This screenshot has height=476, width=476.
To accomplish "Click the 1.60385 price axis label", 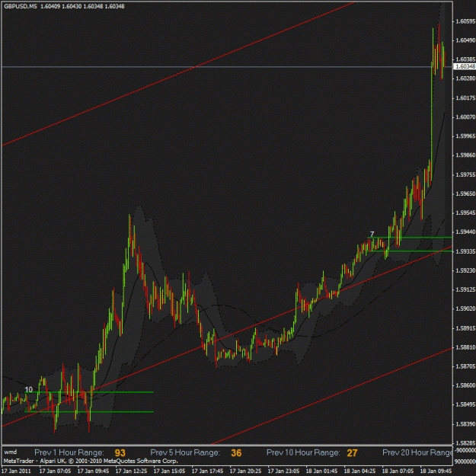I will point(465,59).
